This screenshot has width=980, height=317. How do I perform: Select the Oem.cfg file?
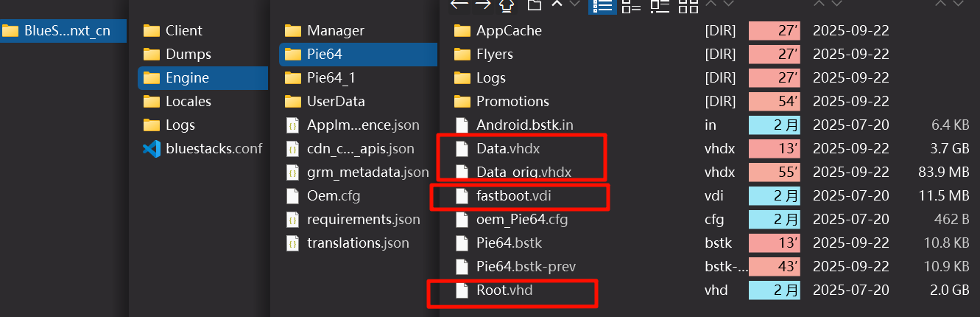(x=333, y=196)
